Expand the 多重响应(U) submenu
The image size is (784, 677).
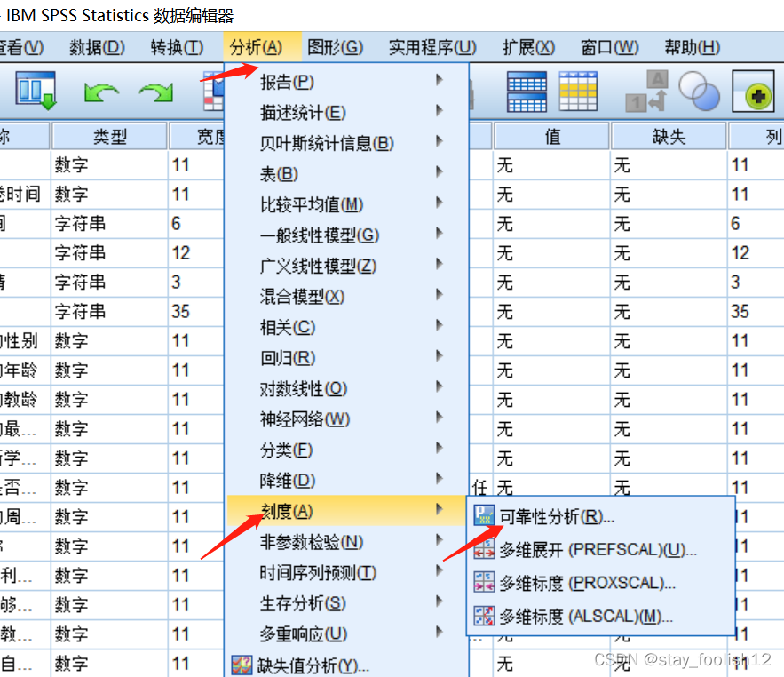pyautogui.click(x=346, y=633)
